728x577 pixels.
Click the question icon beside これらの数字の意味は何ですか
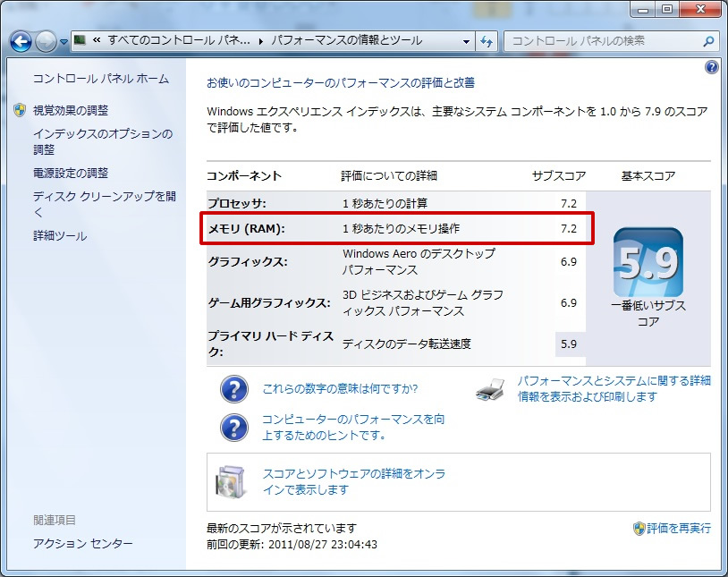click(x=234, y=389)
